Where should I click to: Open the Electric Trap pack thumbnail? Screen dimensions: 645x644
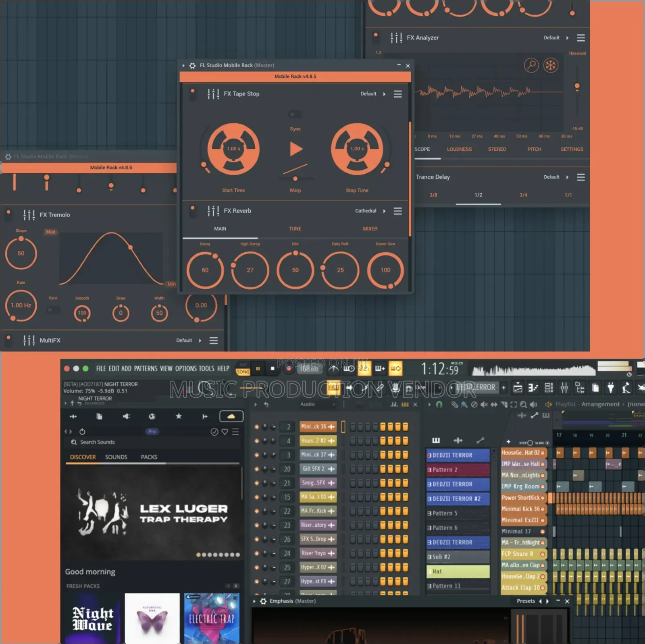[212, 618]
